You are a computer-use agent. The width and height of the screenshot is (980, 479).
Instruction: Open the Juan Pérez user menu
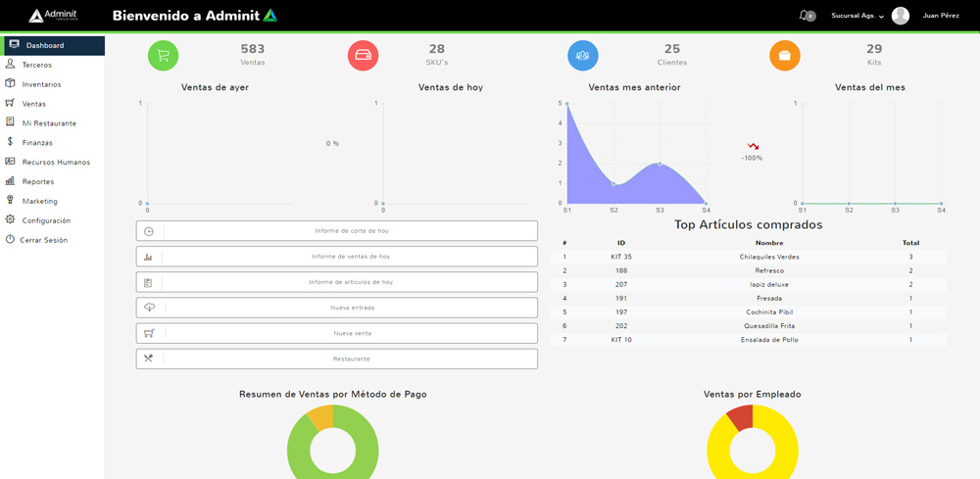click(941, 16)
